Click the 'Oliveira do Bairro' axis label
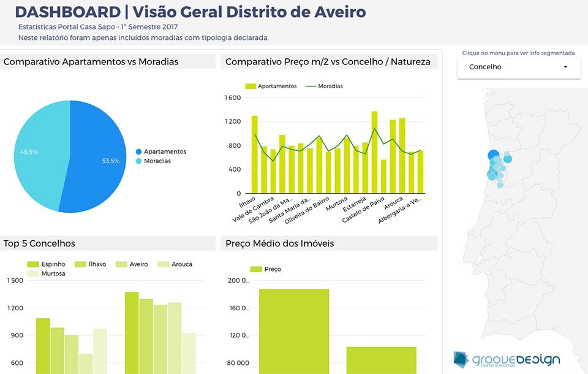Viewport: 588px width, 374px height. (x=307, y=210)
